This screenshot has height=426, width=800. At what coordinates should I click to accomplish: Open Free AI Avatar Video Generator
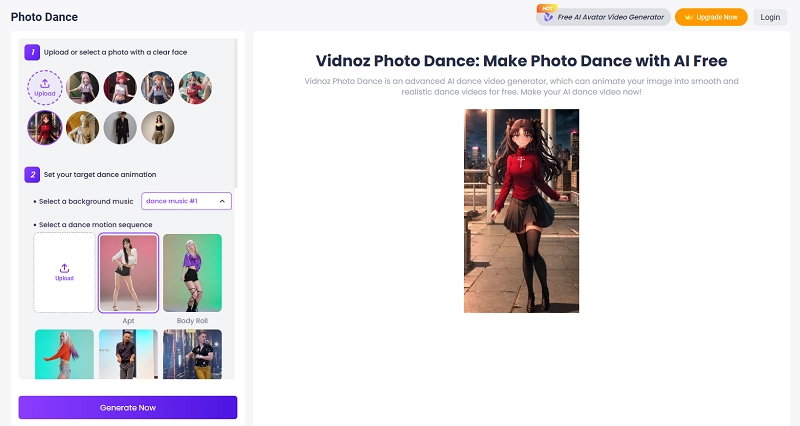pyautogui.click(x=603, y=17)
